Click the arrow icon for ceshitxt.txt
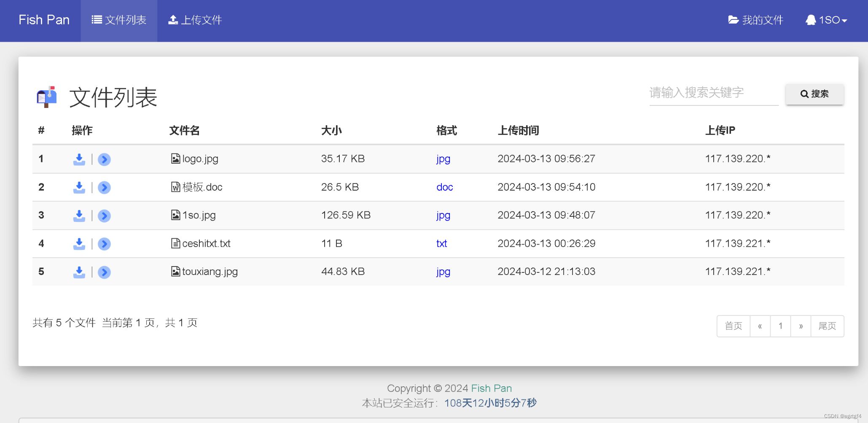The width and height of the screenshot is (868, 423). 104,244
